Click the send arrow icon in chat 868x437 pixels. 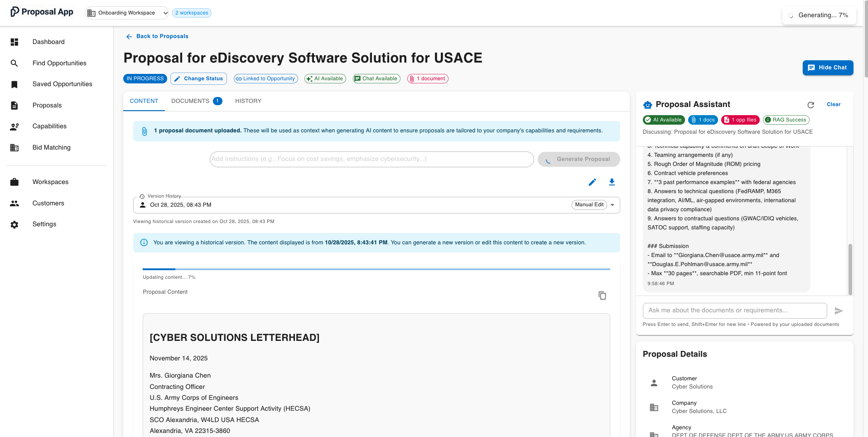click(839, 311)
